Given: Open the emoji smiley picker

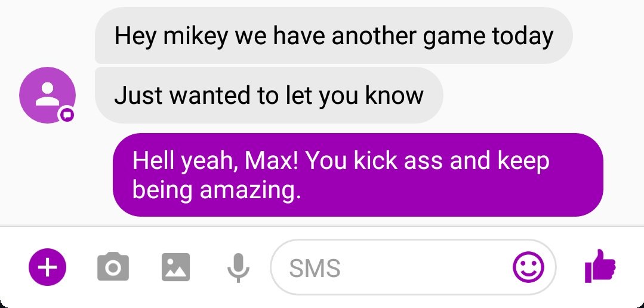Looking at the screenshot, I should point(529,267).
